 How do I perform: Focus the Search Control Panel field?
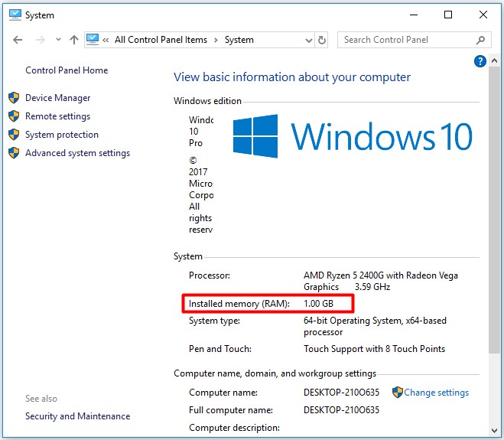coord(414,40)
